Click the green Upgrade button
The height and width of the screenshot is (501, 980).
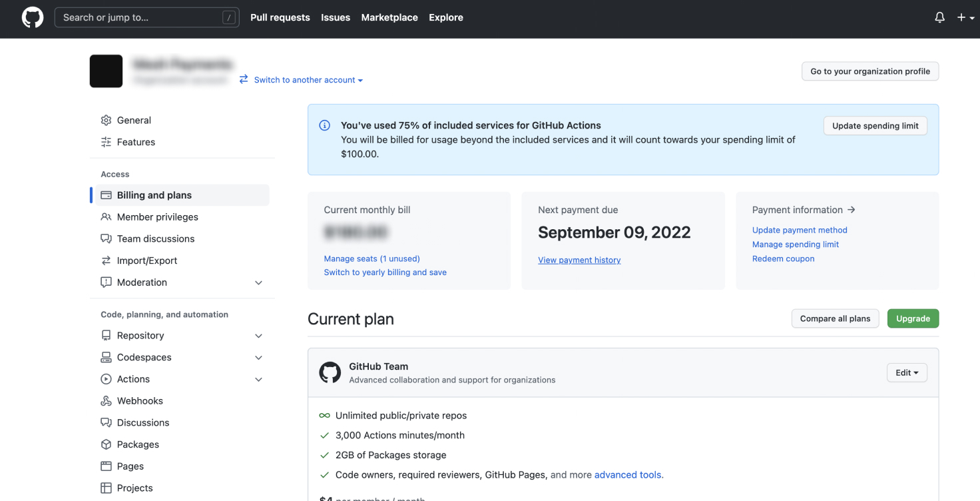pyautogui.click(x=913, y=318)
